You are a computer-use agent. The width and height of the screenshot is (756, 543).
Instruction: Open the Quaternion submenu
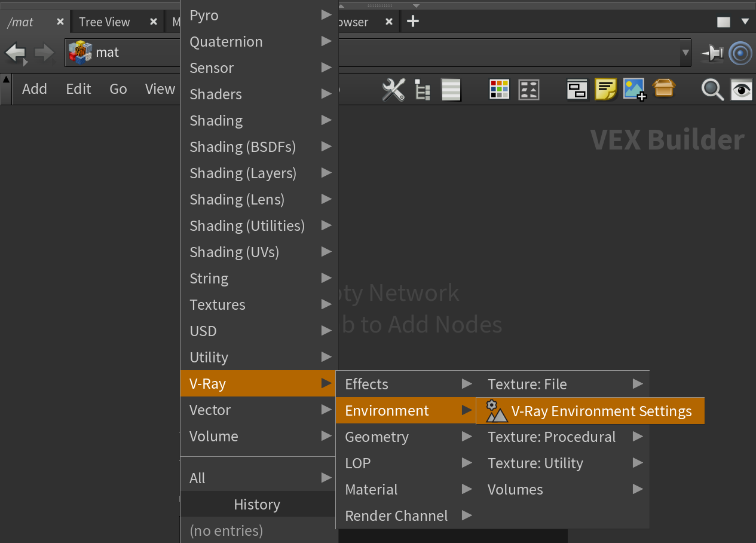[x=259, y=41]
